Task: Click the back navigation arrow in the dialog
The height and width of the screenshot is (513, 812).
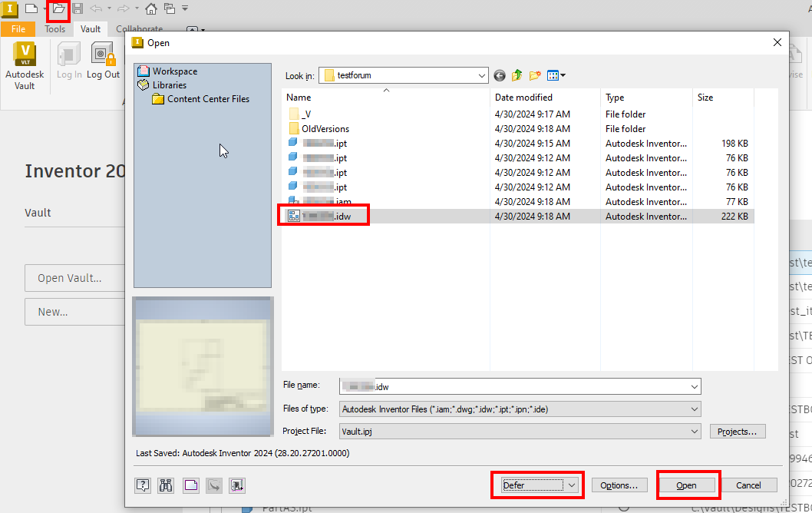Action: 499,75
